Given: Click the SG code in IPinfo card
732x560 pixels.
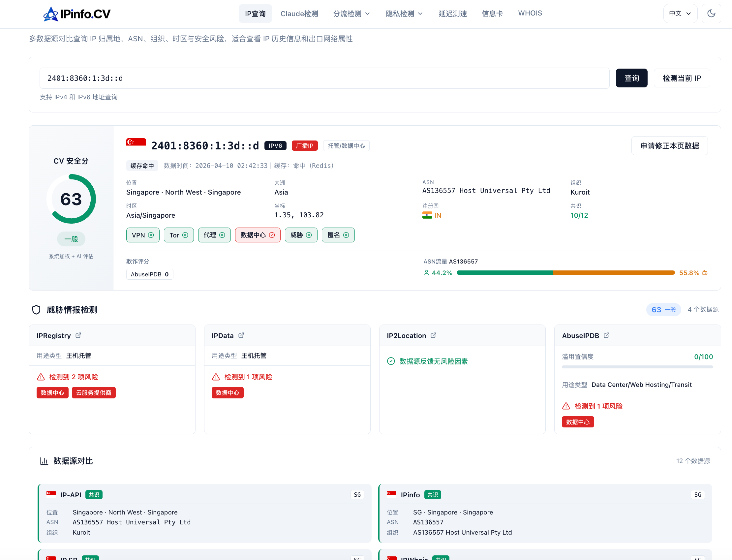Looking at the screenshot, I should 698,495.
